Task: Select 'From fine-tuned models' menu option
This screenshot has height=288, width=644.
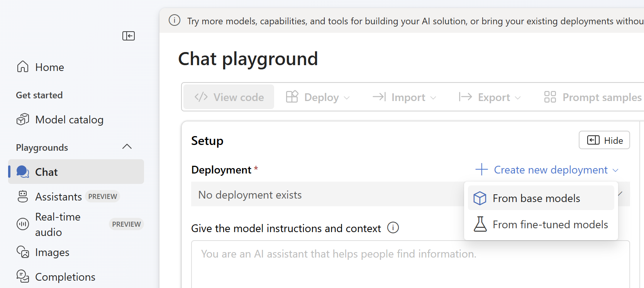Action: coord(541,224)
